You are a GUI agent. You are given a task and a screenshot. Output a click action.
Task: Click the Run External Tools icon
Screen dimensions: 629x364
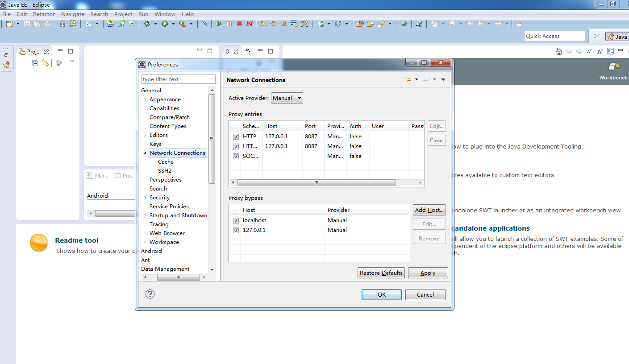(183, 24)
